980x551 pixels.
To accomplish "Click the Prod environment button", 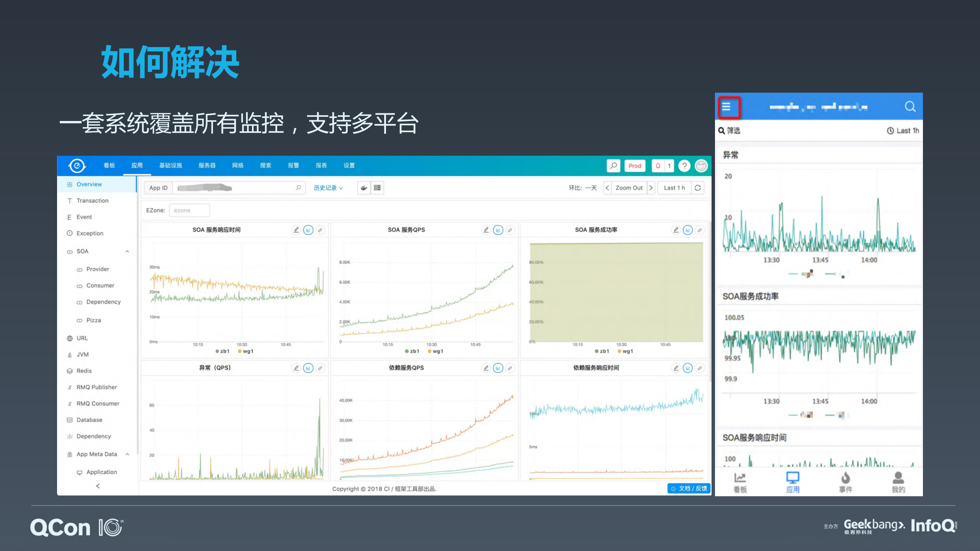I will click(x=635, y=166).
